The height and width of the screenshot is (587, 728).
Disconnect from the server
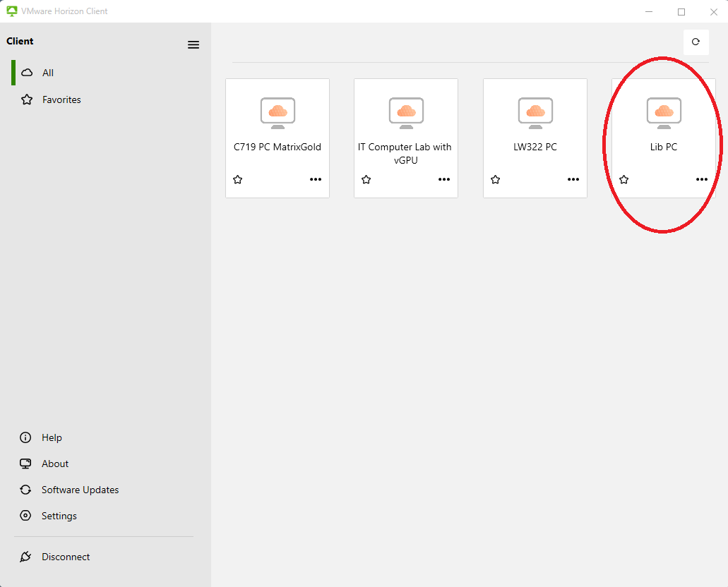pos(66,557)
